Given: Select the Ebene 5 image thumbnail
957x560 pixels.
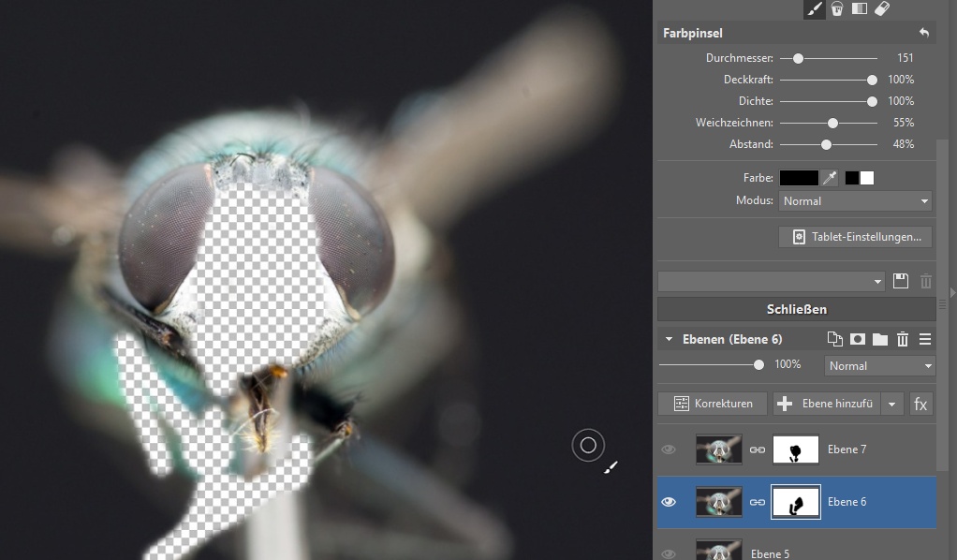Looking at the screenshot, I should coord(719,550).
